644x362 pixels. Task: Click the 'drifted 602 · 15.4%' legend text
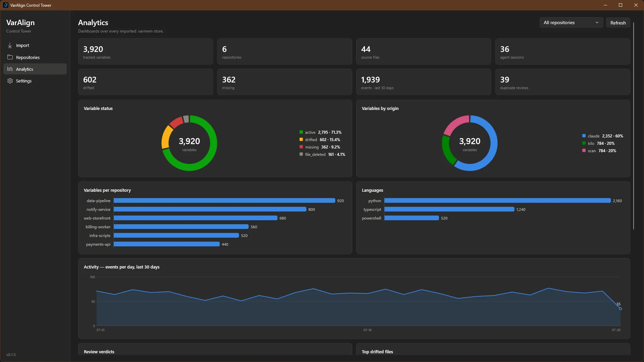322,140
